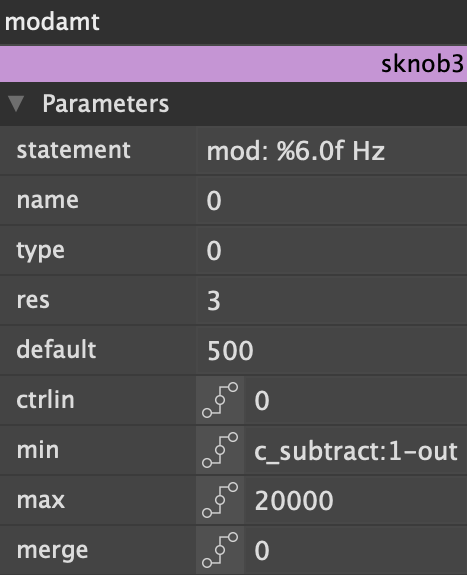Screen dimensions: 467x575
Task: Click the Parameters section header label
Action: pos(106,104)
